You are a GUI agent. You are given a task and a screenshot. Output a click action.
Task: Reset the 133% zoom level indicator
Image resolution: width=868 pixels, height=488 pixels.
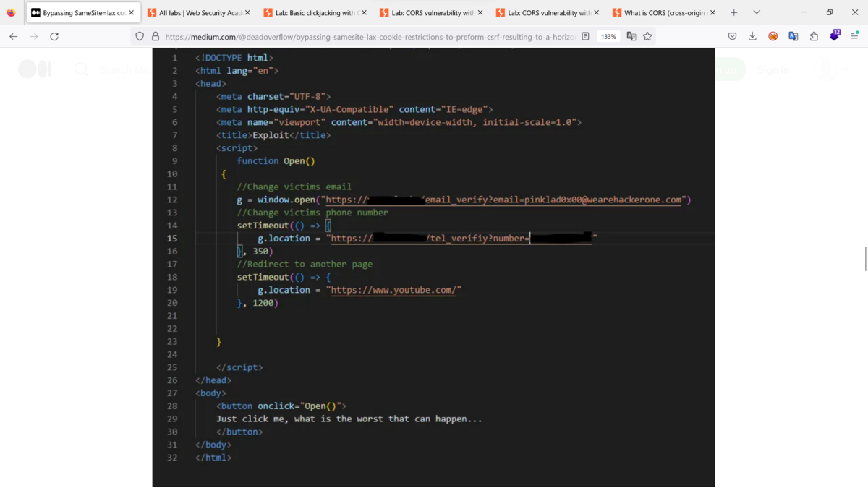click(x=609, y=36)
